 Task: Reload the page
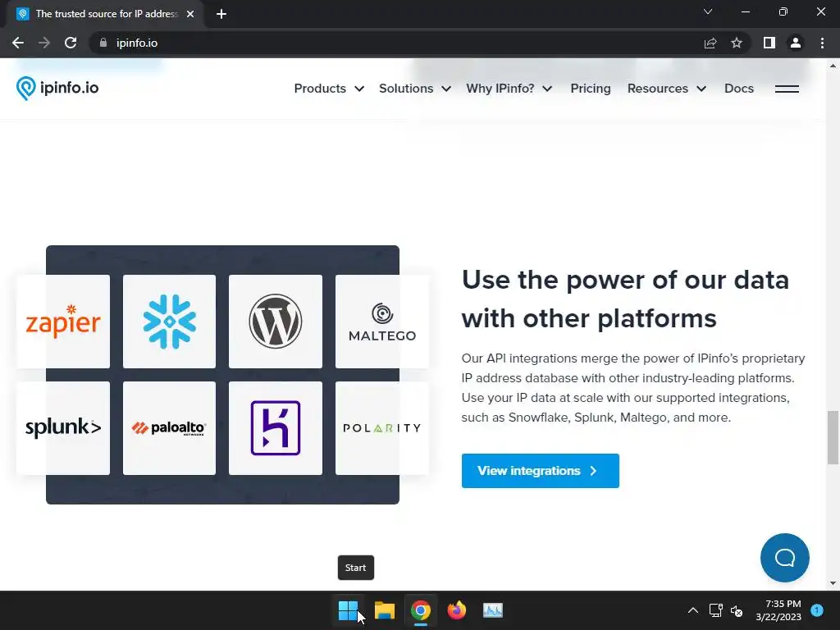coord(71,43)
